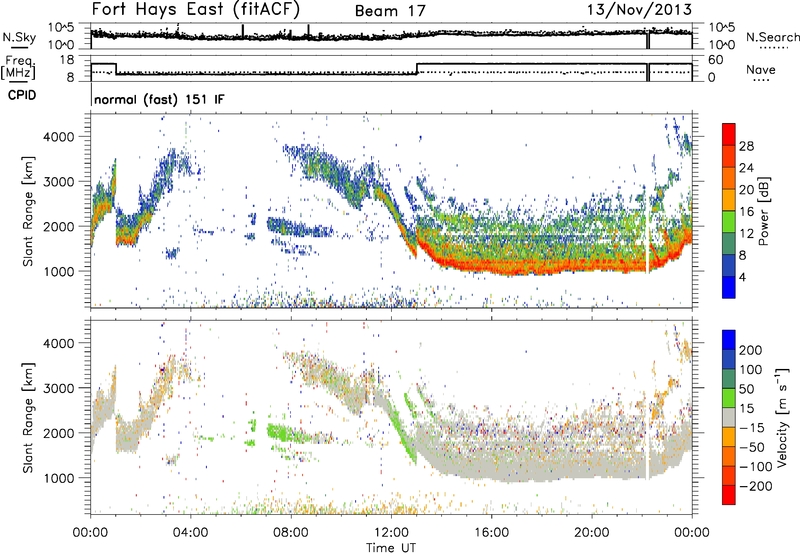
Task: Click the 'Time UT' axis title
Action: (x=391, y=547)
